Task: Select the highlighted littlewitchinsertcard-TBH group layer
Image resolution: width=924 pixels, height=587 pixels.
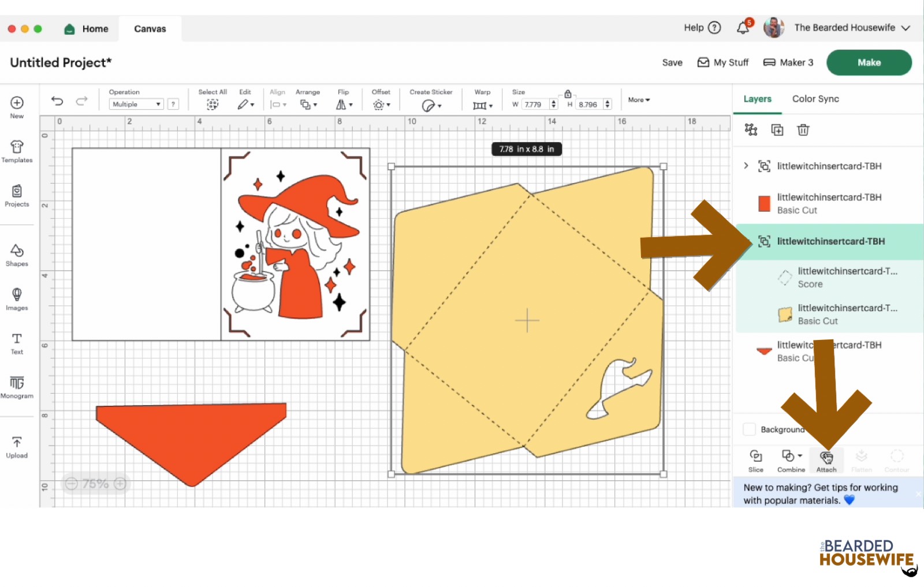Action: point(829,241)
